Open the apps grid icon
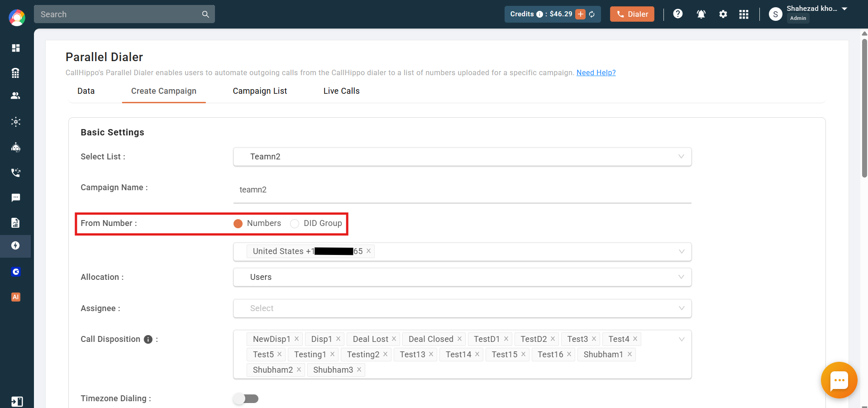The image size is (868, 408). [744, 14]
